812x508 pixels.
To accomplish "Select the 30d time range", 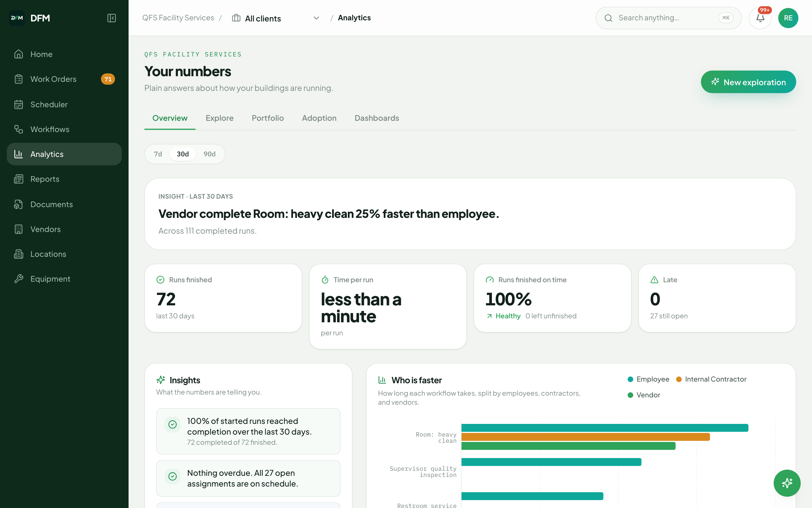I will pos(182,154).
